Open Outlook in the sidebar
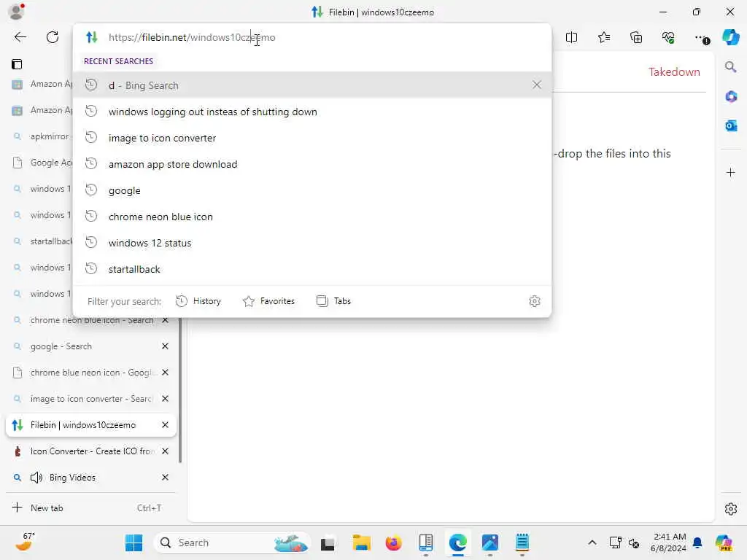The width and height of the screenshot is (747, 560). tap(730, 125)
